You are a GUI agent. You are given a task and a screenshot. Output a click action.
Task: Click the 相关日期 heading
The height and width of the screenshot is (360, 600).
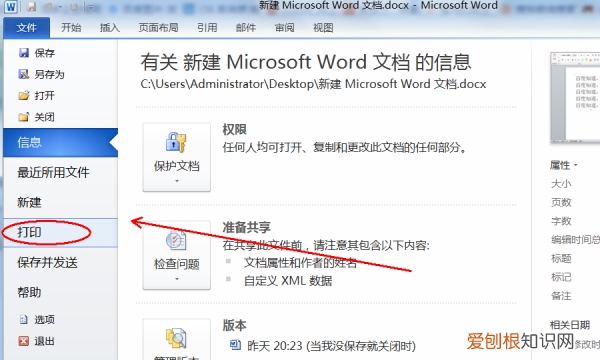click(x=570, y=325)
